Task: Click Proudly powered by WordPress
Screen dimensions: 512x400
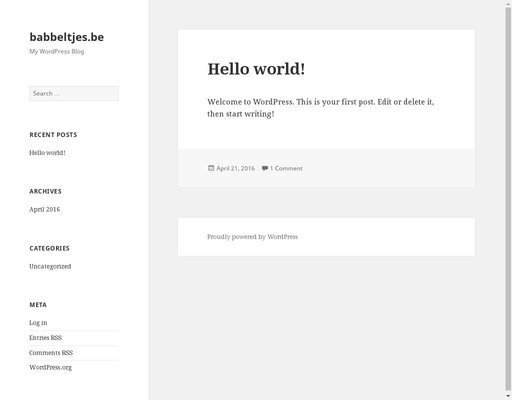Action: tap(252, 237)
